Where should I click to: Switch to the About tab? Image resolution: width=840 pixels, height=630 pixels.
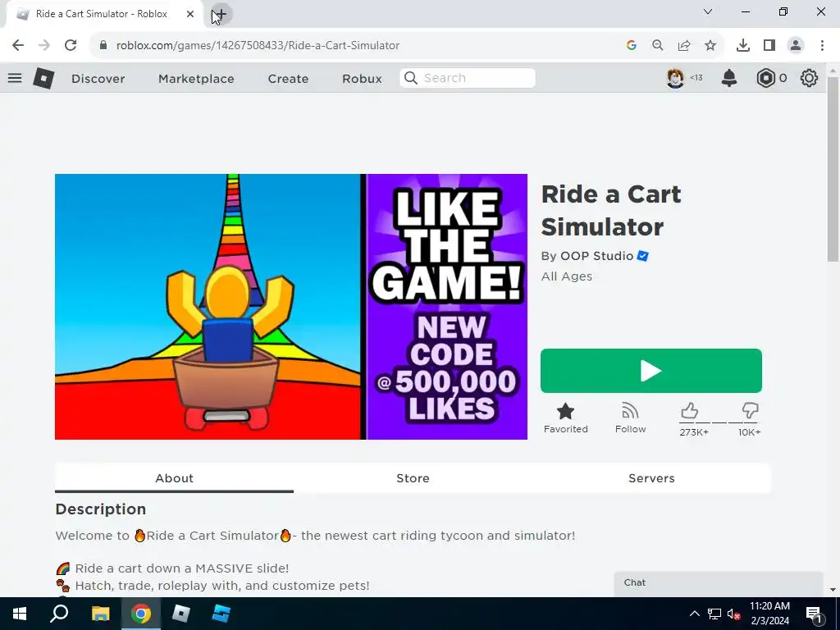point(174,478)
